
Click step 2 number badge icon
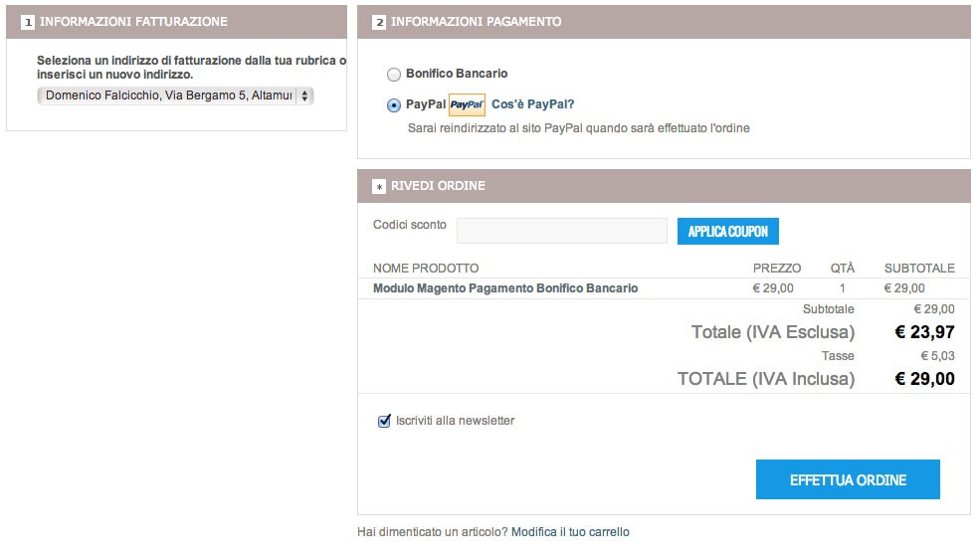[379, 23]
